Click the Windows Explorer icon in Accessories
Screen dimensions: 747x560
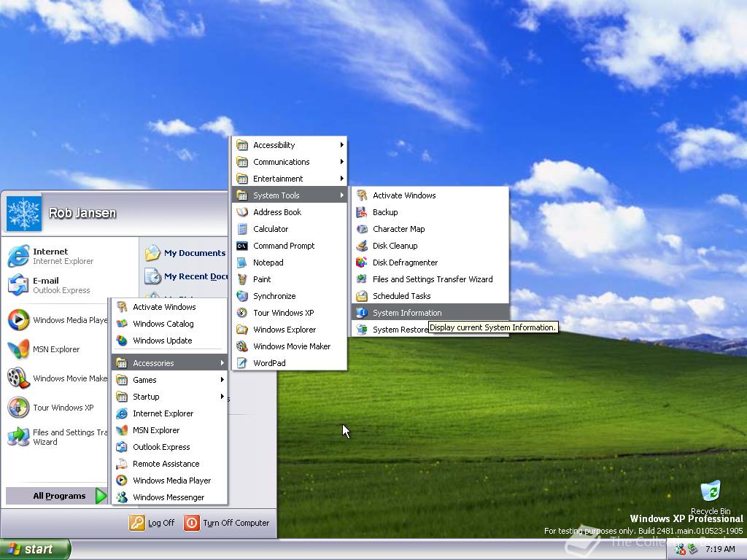point(242,330)
